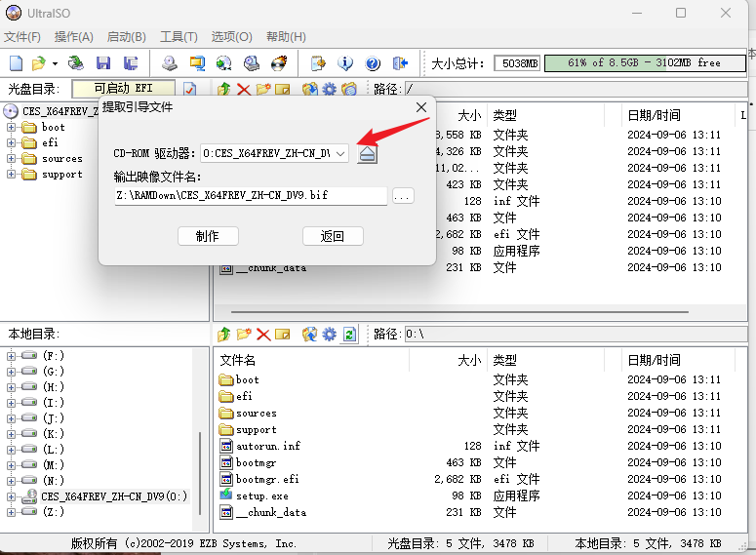Expand the sources folder in disc tree
The height and width of the screenshot is (555, 756).
click(x=11, y=159)
